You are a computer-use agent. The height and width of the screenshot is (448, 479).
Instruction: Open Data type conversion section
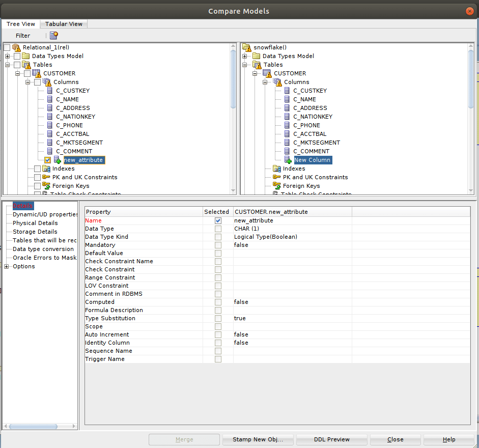click(43, 249)
